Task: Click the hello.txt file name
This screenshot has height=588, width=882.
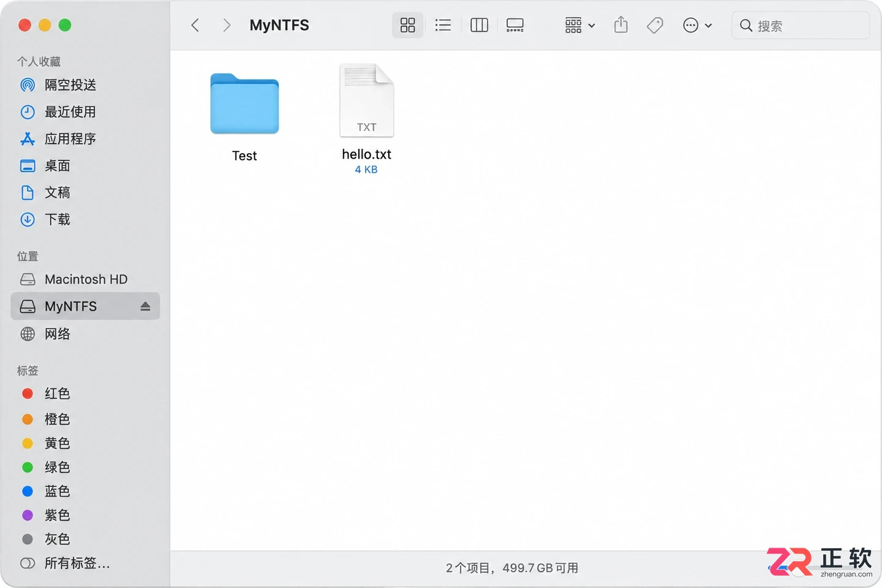Action: tap(367, 154)
